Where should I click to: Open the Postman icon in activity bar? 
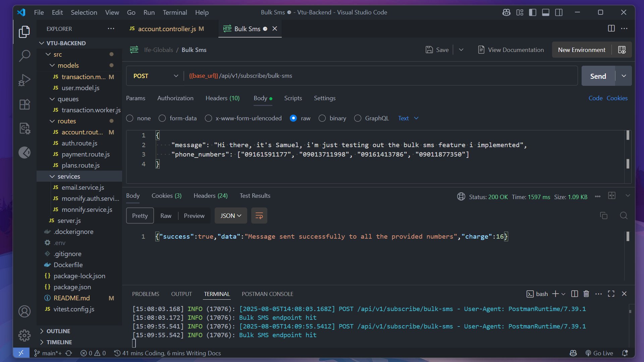pos(24,153)
